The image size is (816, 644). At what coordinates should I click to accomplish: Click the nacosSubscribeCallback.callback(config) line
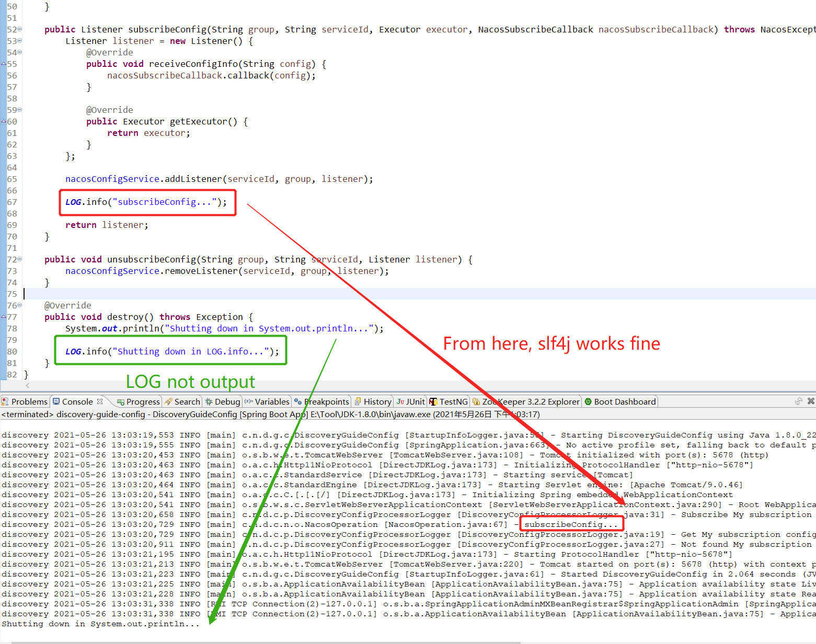211,75
